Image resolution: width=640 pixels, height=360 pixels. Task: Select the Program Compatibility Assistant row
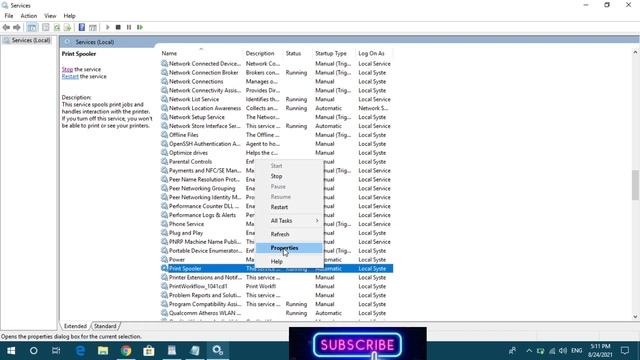point(276,304)
